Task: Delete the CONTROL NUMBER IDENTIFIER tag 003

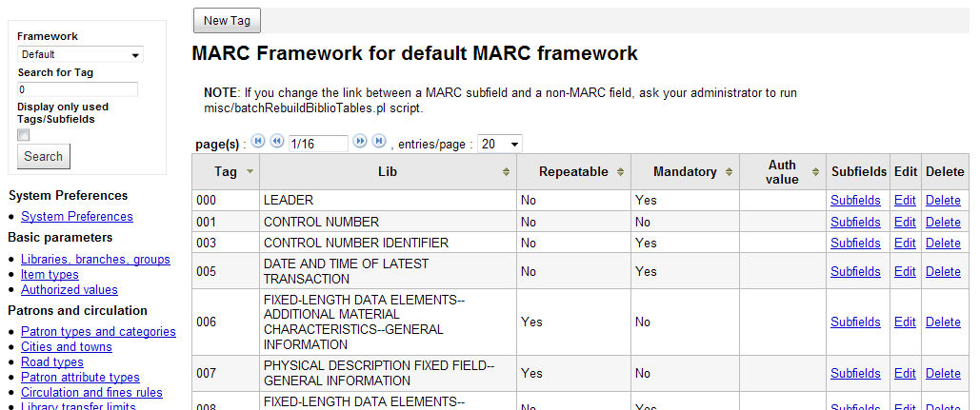Action: pyautogui.click(x=943, y=243)
